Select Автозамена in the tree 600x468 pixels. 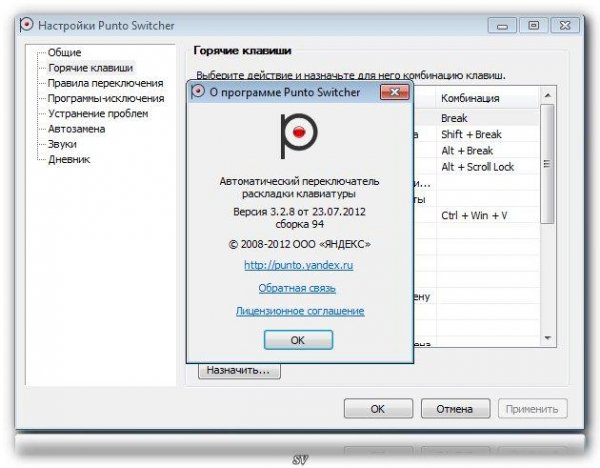pos(77,129)
